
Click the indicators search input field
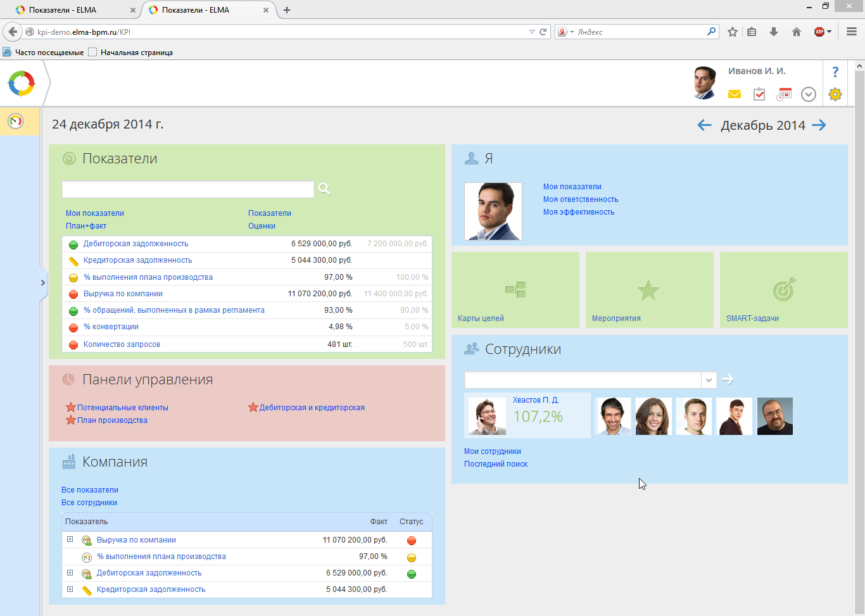coord(188,189)
